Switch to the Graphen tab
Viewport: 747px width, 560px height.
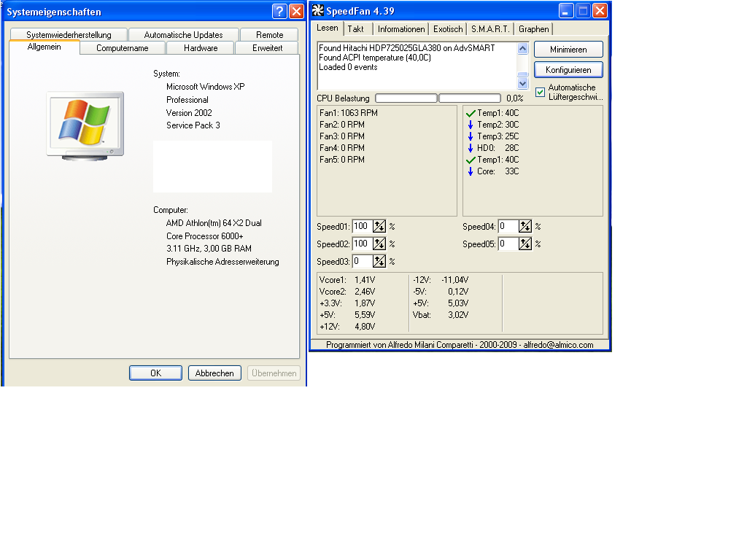coord(533,29)
